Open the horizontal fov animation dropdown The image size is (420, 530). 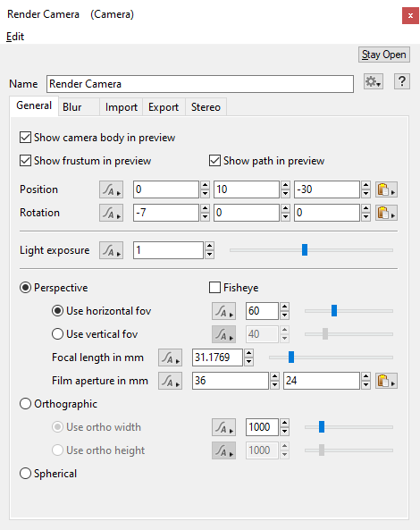[x=223, y=311]
